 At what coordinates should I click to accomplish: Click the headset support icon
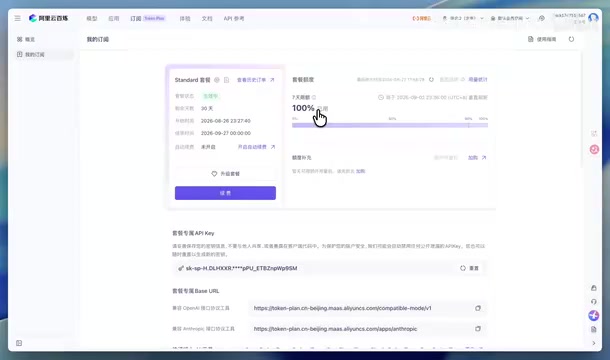[x=594, y=302]
